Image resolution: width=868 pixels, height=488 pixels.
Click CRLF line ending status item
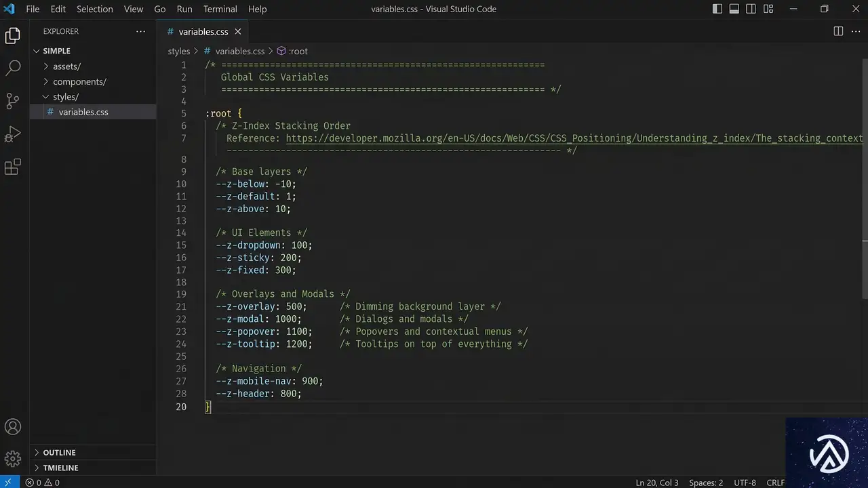(775, 483)
